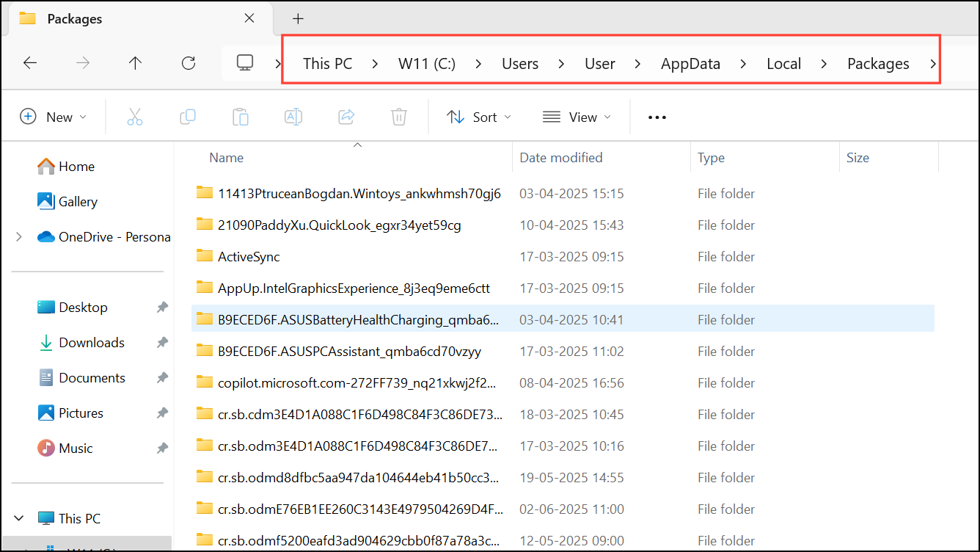Screen dimensions: 980x552
Task: Click User in the address breadcrumb
Action: [600, 64]
